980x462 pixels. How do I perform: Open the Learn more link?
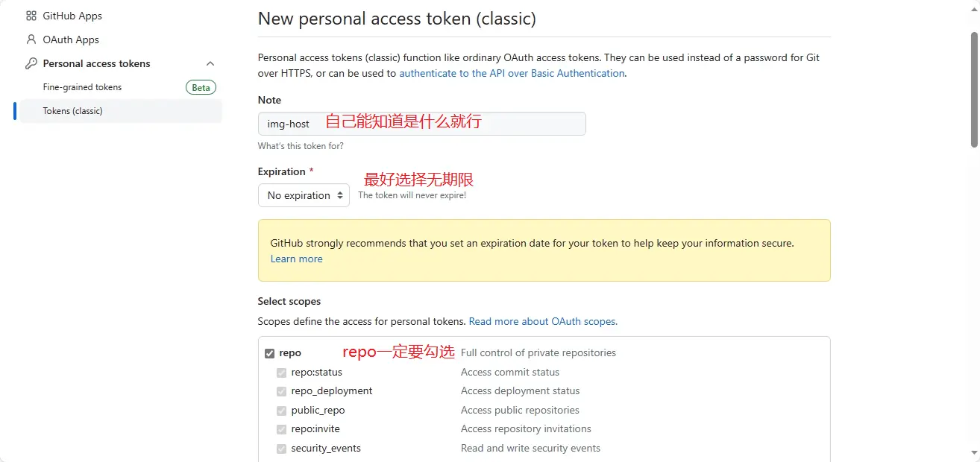(x=297, y=259)
